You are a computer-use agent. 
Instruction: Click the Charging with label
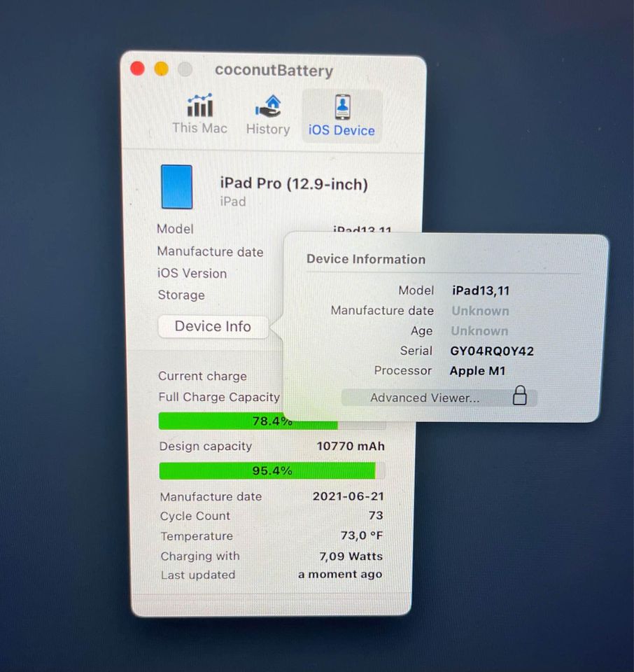pyautogui.click(x=200, y=556)
